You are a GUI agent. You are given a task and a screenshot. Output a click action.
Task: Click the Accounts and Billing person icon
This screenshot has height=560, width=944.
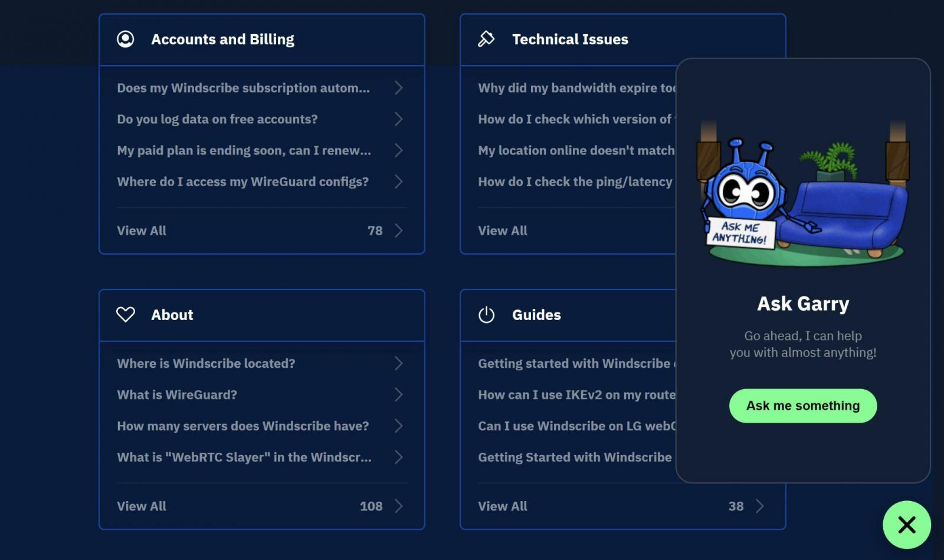[126, 39]
